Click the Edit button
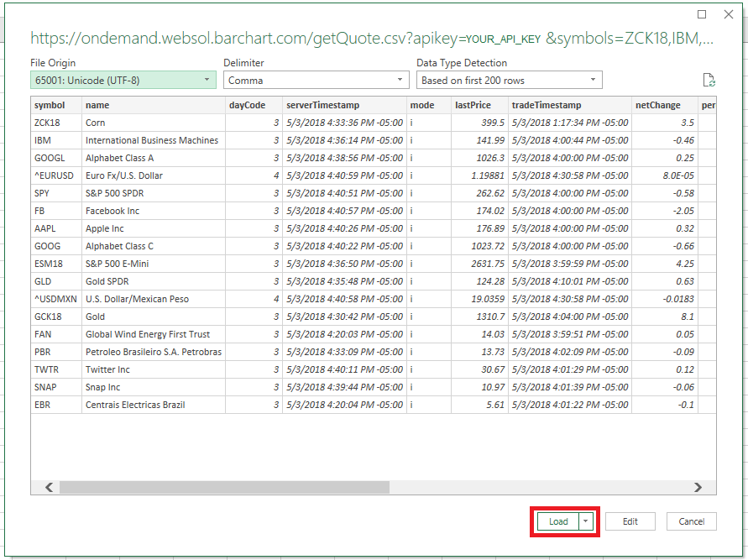Image resolution: width=748 pixels, height=560 pixels. [630, 521]
